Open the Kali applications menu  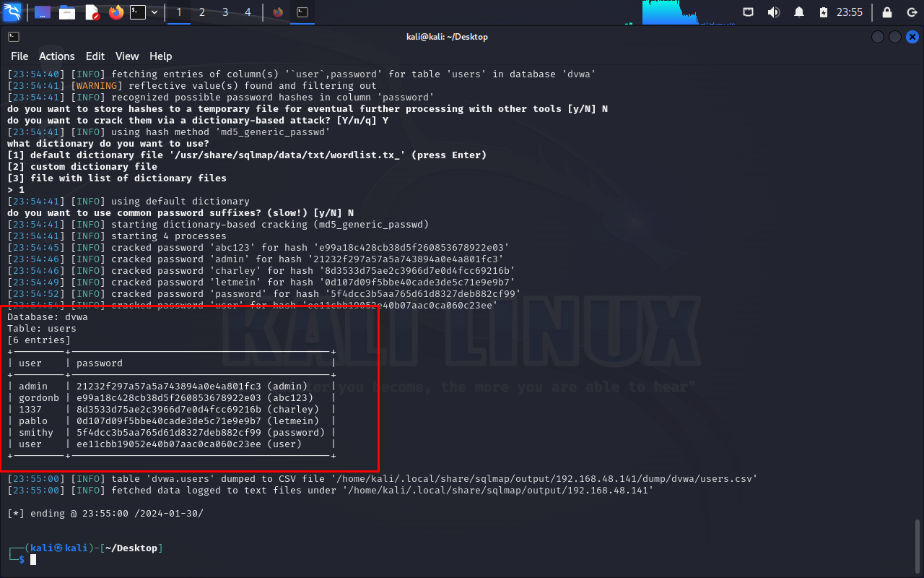pyautogui.click(x=12, y=12)
